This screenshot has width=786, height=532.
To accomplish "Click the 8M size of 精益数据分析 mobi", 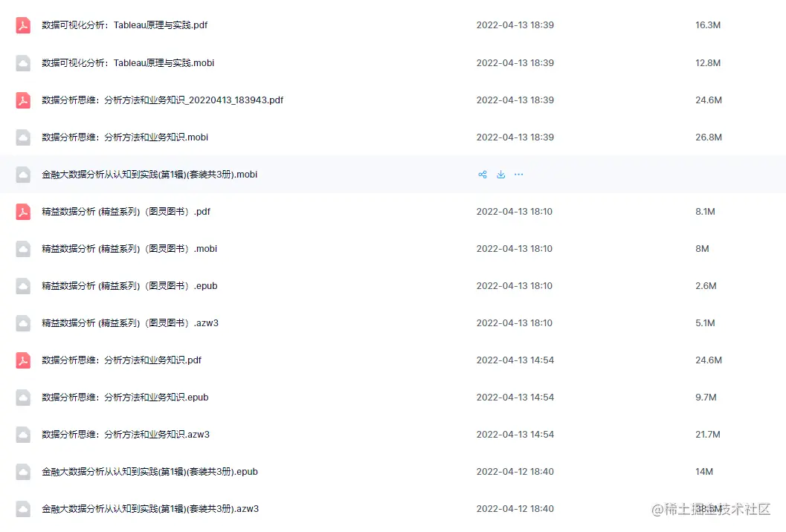I will point(702,248).
